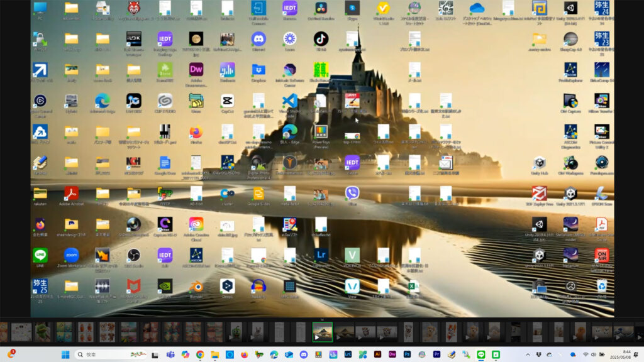Open the rakuten folder on desktop
The height and width of the screenshot is (362, 644).
(40, 194)
